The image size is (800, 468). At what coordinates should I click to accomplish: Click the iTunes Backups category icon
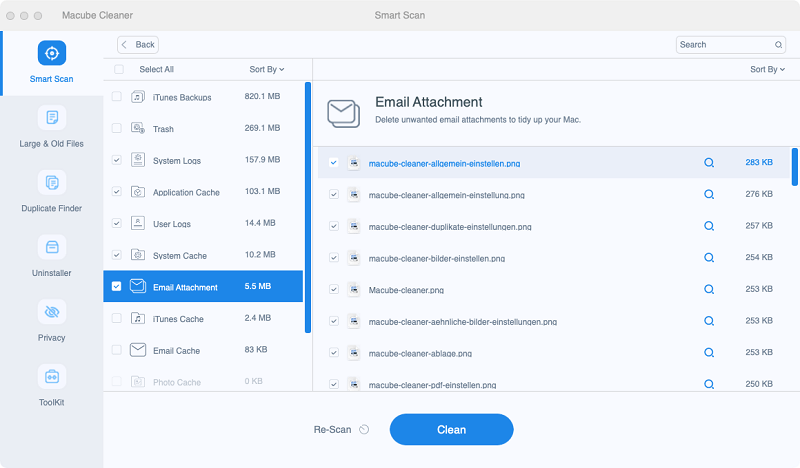pos(138,96)
